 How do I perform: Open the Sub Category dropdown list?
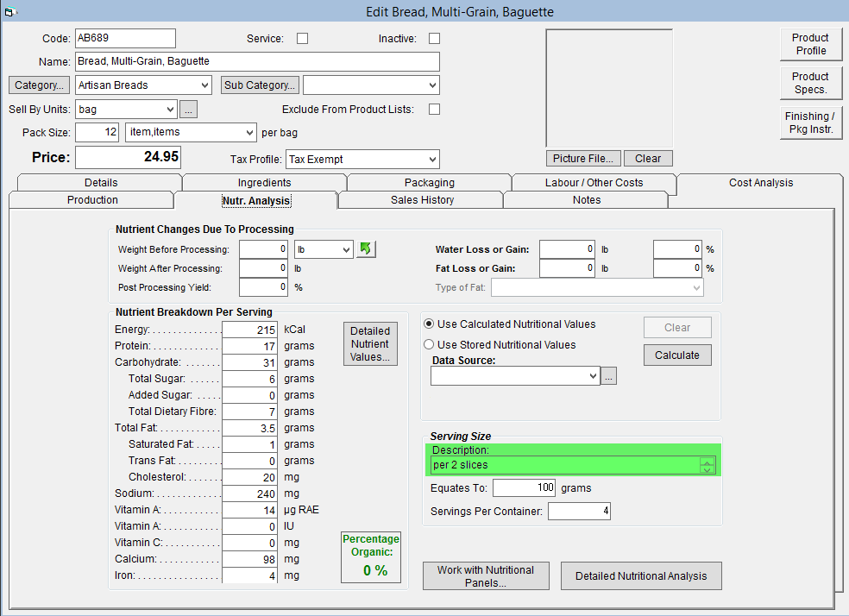coord(432,85)
